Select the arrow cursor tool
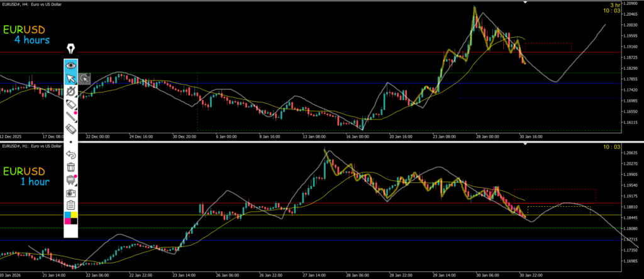644x279 pixels. coord(71,79)
